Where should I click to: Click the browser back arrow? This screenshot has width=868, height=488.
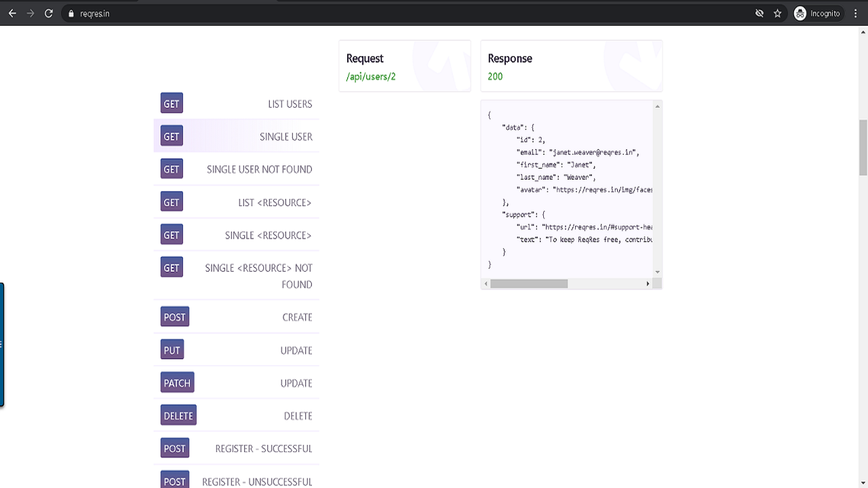click(12, 14)
